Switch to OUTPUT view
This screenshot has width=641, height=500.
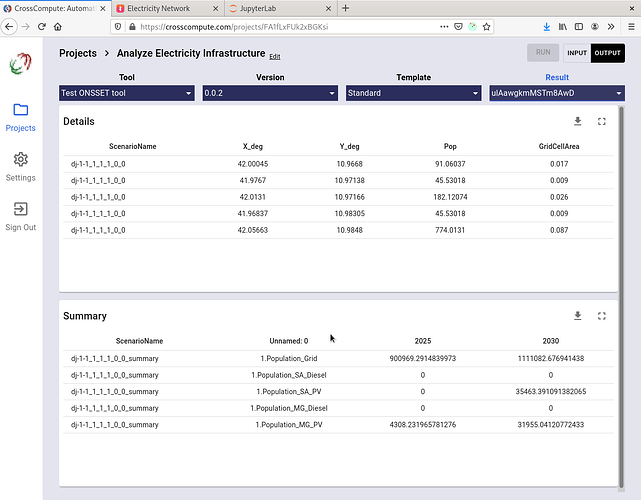click(x=607, y=53)
